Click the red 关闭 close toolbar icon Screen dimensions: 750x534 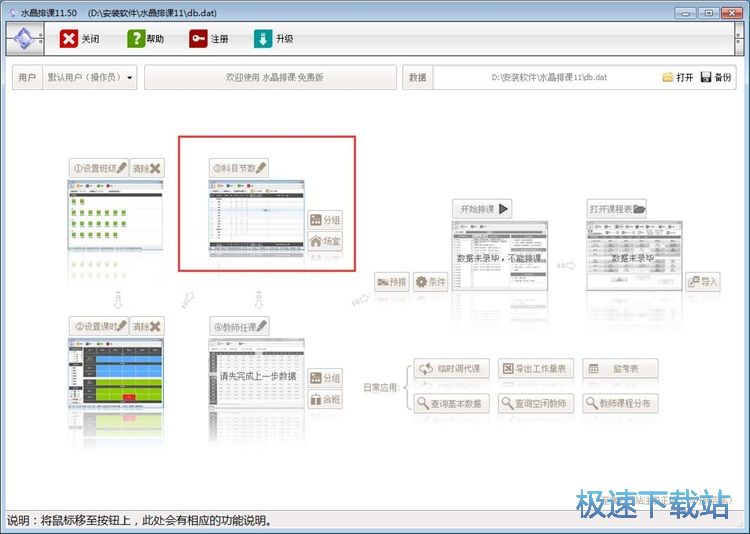(69, 39)
